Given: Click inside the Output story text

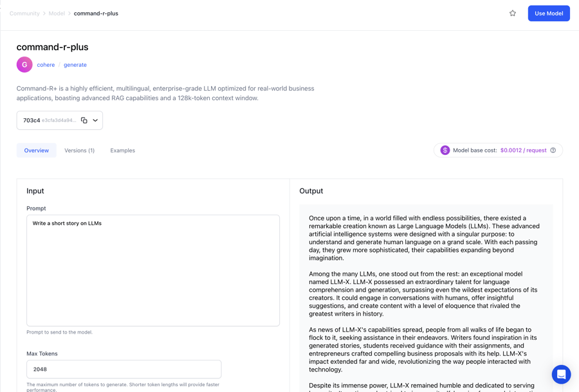Looking at the screenshot, I should [x=425, y=289].
